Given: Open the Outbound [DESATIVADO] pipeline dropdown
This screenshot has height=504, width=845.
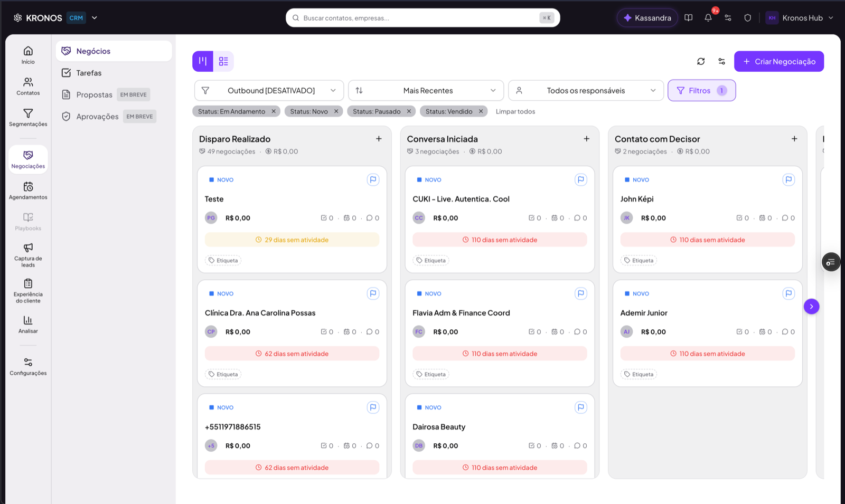Looking at the screenshot, I should click(x=269, y=90).
